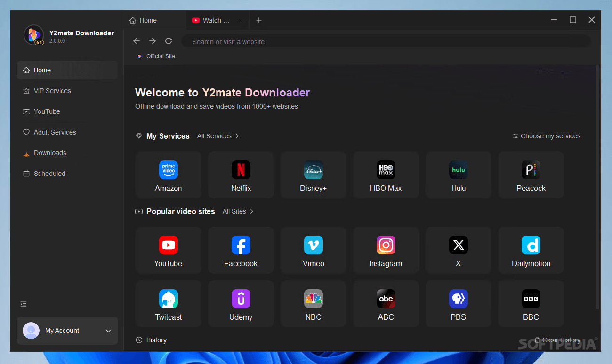Open the Instagram site tile

[386, 250]
